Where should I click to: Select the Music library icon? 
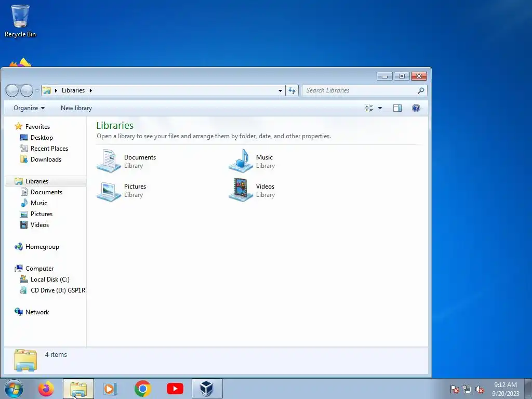[241, 161]
